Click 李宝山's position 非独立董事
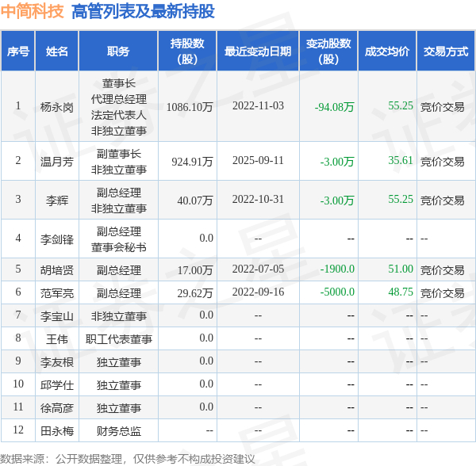Viewport: 476px width, 466px height. [x=119, y=316]
